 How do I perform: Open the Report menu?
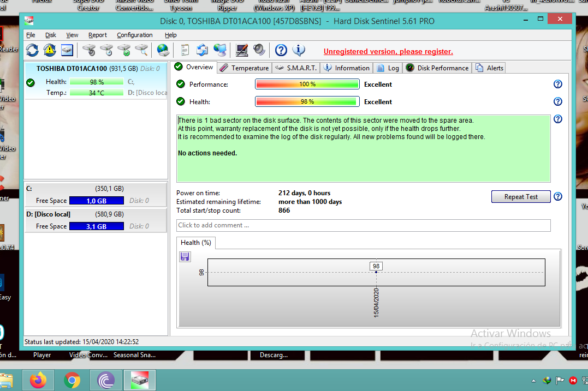pyautogui.click(x=98, y=35)
